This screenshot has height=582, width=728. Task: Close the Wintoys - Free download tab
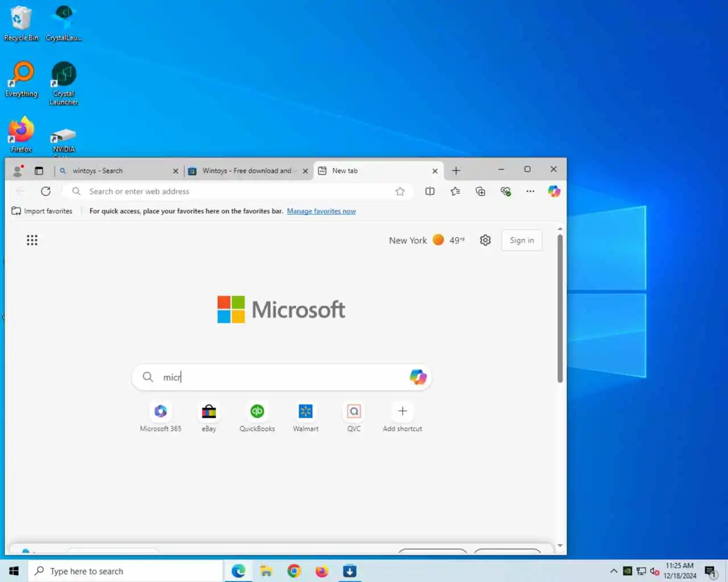coord(305,171)
